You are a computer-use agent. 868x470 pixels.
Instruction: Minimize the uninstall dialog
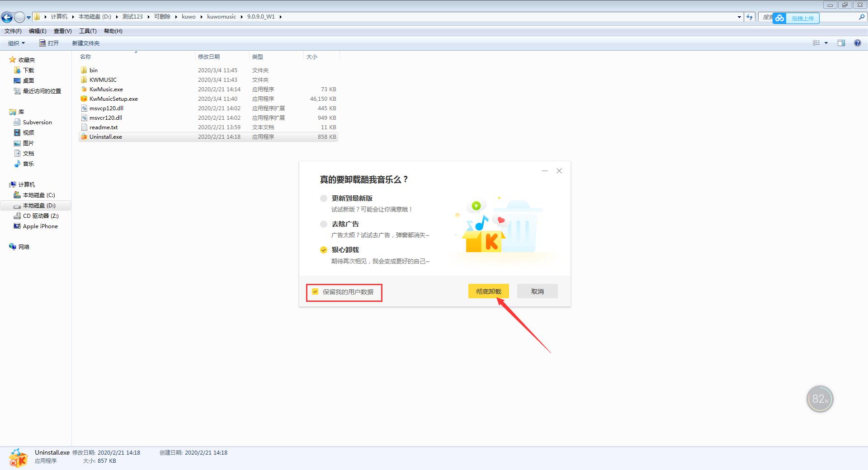(545, 171)
